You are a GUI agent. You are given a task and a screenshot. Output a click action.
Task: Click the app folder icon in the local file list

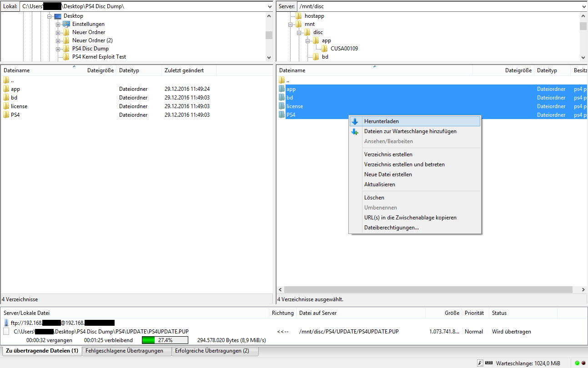tap(6, 90)
